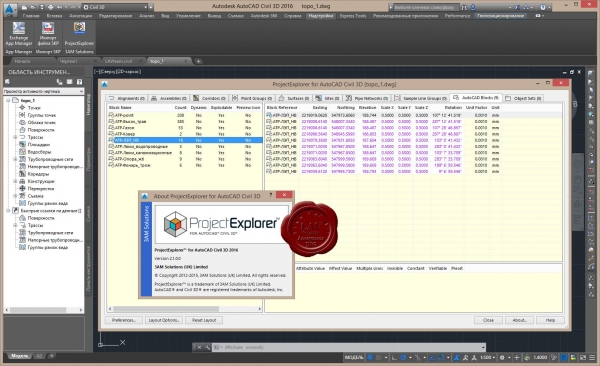Click the new drawing tab plus icon
The height and width of the screenshot is (366, 600).
[x=198, y=61]
